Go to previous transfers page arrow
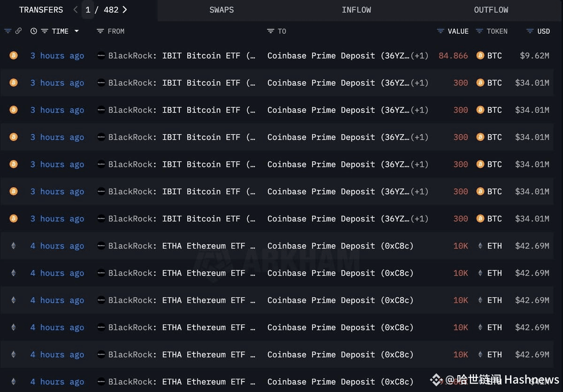This screenshot has width=563, height=392. (x=76, y=9)
